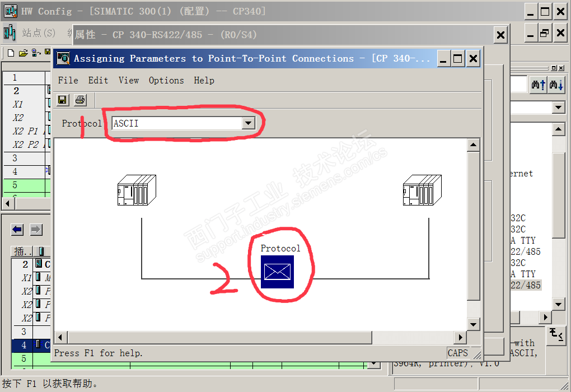Close the 属性 CP 340-RS422/485 properties dialog

500,35
